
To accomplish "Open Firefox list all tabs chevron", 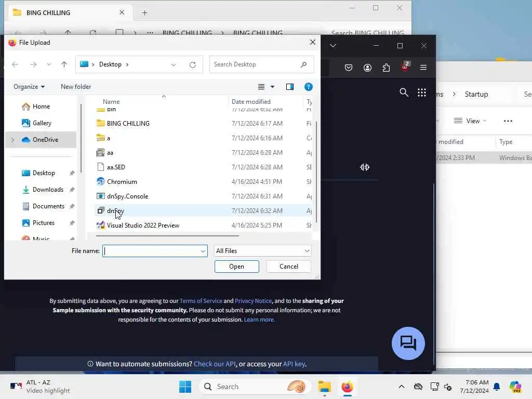I will [x=333, y=46].
